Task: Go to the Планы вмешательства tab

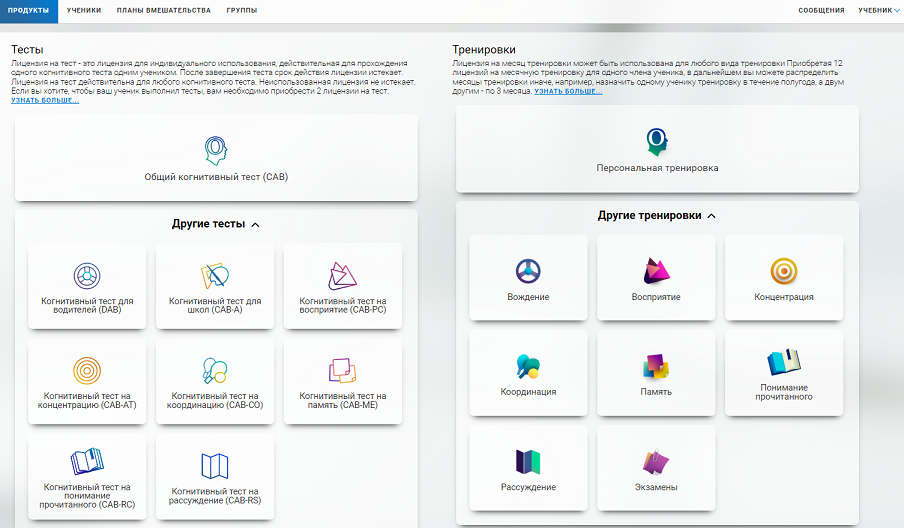Action: coord(164,10)
